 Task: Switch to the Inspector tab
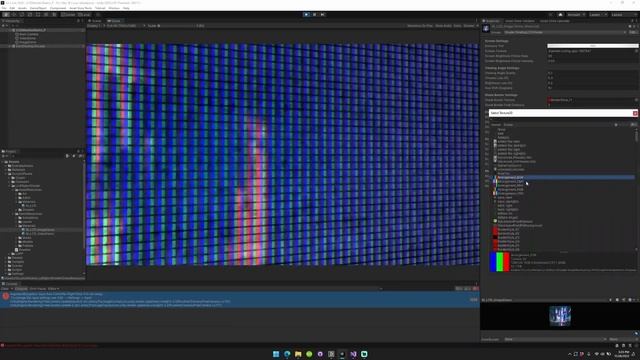tap(491, 20)
